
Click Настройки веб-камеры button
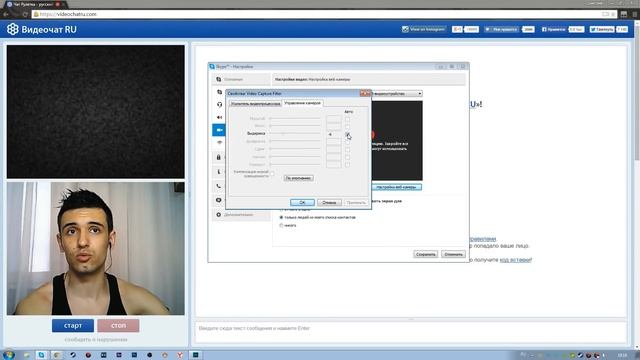point(396,187)
